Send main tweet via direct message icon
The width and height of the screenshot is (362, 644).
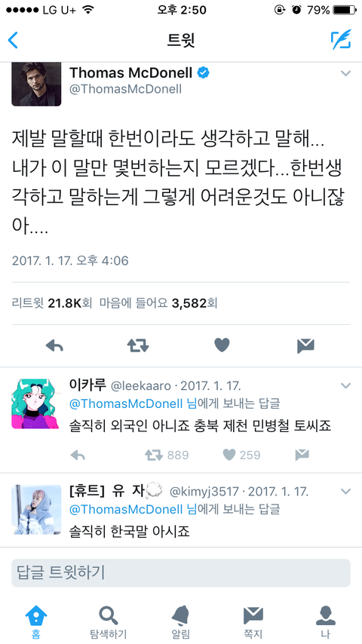(x=305, y=346)
